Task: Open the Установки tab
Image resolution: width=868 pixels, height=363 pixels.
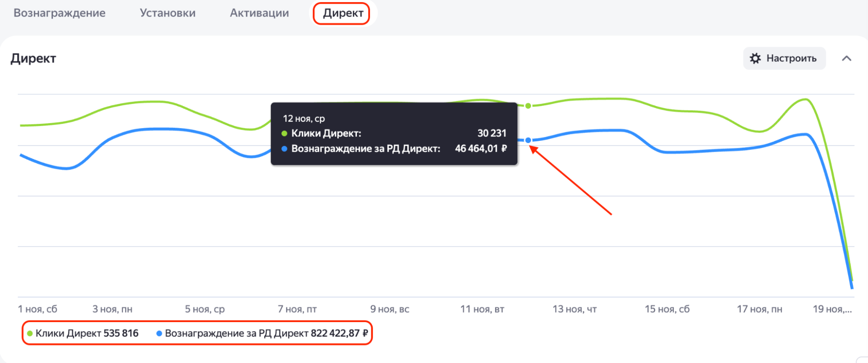Action: (x=168, y=13)
